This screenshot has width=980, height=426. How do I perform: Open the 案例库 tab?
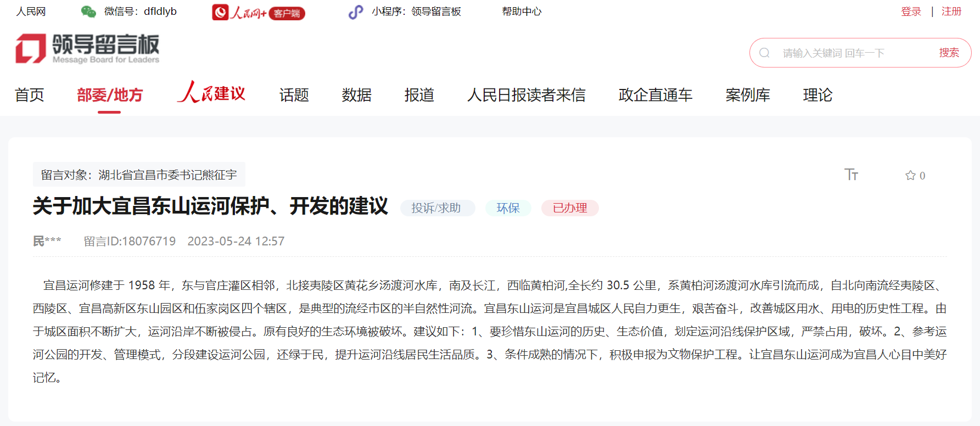(x=748, y=95)
